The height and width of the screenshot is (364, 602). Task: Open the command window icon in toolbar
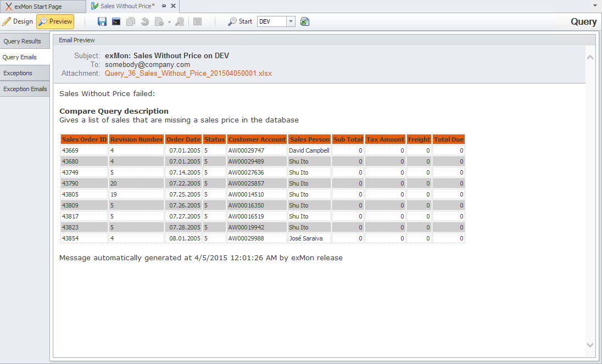(116, 21)
